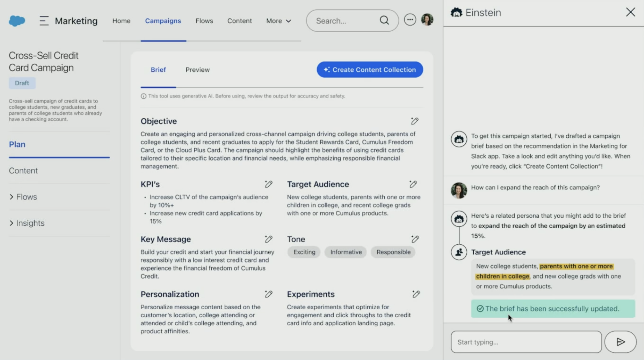Screen dimensions: 644x360
Task: Close the Einstein panel
Action: [x=630, y=12]
